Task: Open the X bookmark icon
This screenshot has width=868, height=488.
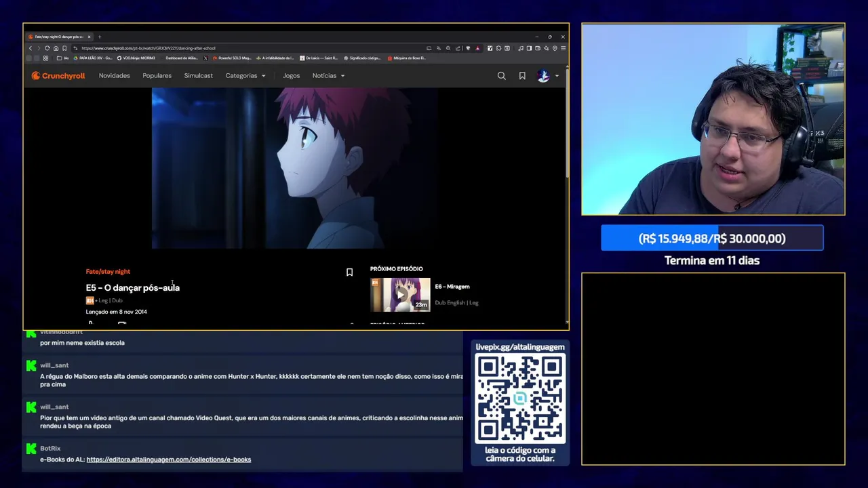Action: (x=206, y=58)
